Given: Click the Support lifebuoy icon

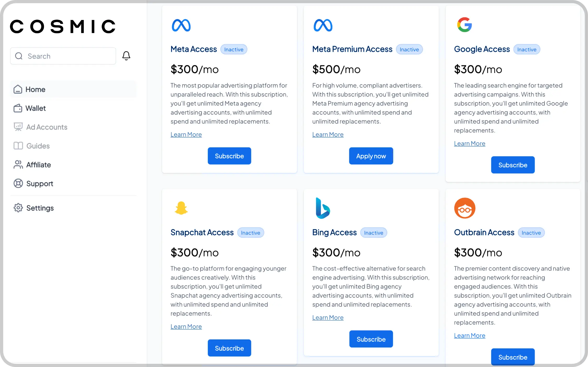Looking at the screenshot, I should pos(18,183).
